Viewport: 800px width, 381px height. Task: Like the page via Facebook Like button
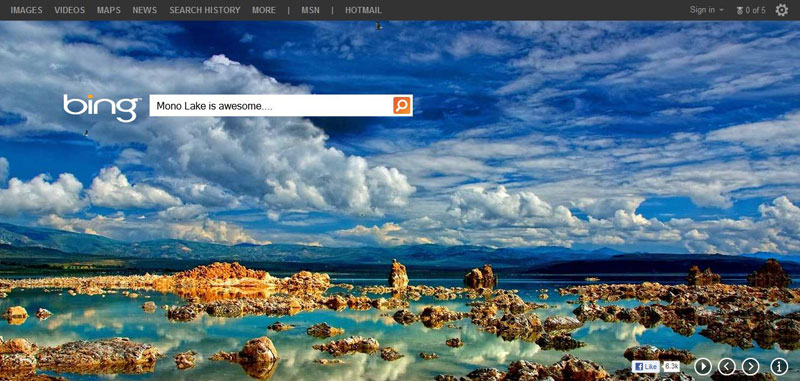(x=645, y=367)
